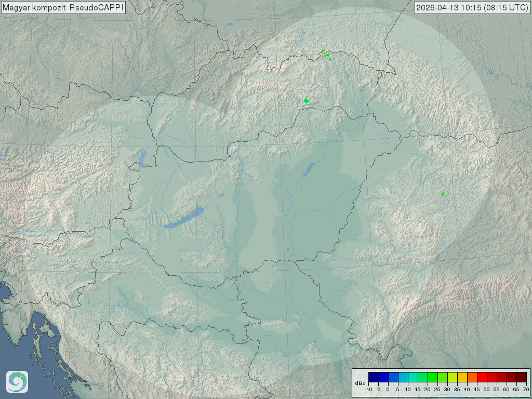The width and height of the screenshot is (532, 399).
Task: Choose the 35 to 40 dBz yellow swatch
Action: point(462,377)
